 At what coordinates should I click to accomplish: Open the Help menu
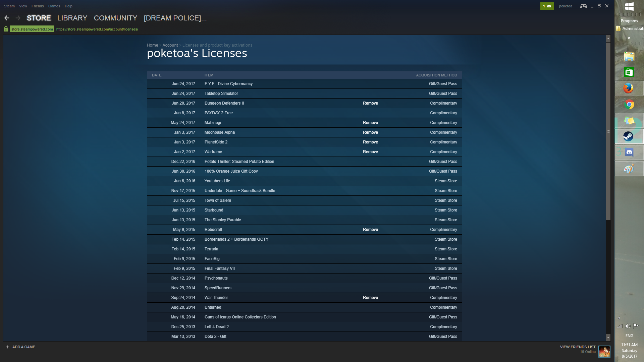(68, 6)
